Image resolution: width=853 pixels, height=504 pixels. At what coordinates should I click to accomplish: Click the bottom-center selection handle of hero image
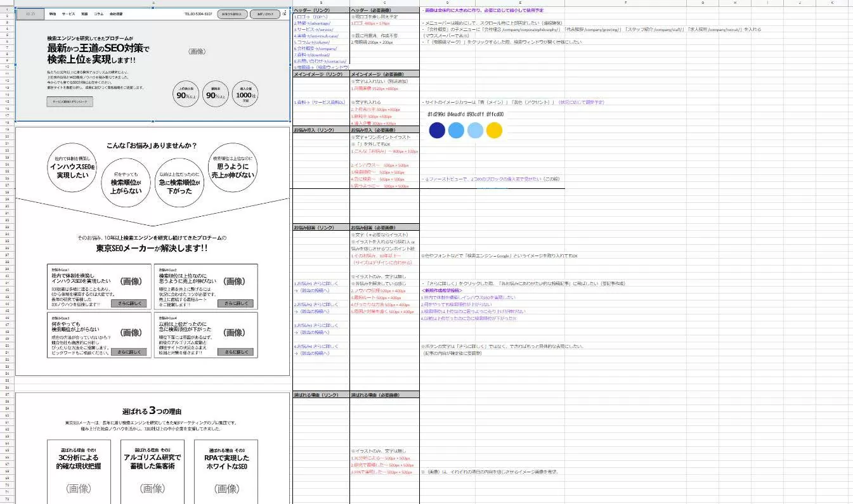pos(153,122)
